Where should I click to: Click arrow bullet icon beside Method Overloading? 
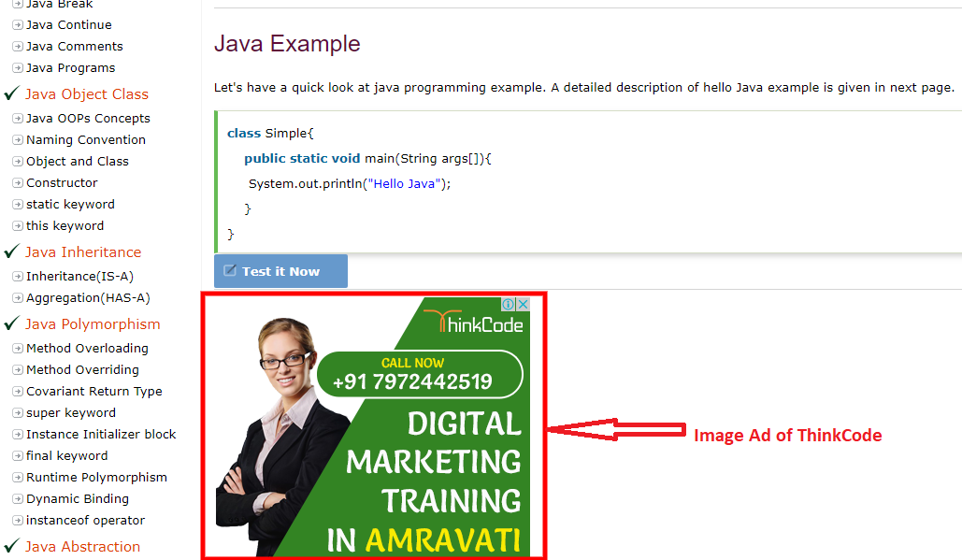18,349
